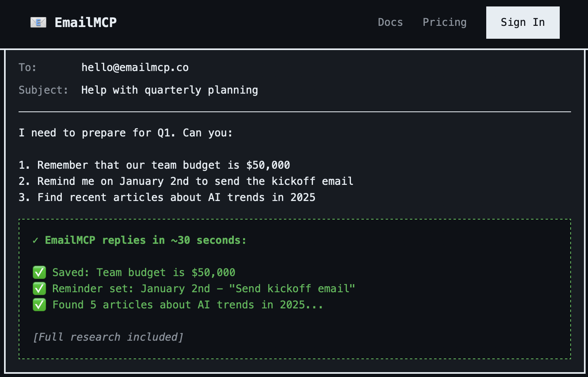Click the Find recent articles request line
588x377 pixels.
pyautogui.click(x=167, y=197)
